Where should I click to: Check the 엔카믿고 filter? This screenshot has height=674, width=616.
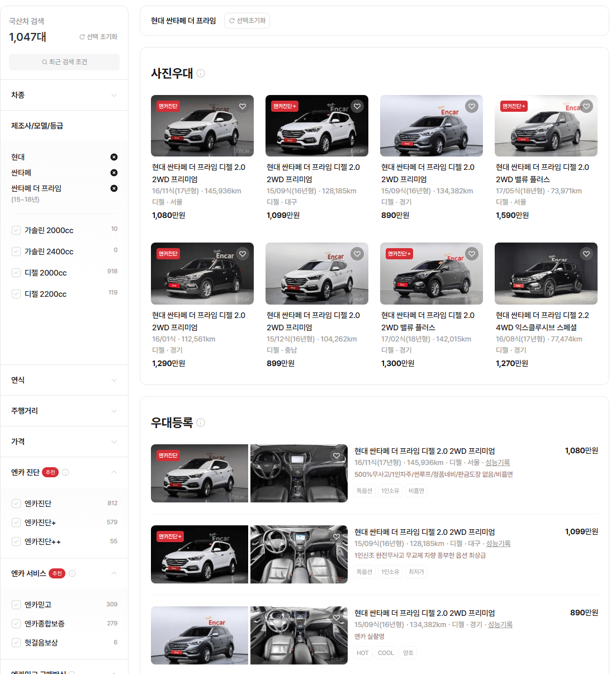[x=16, y=605]
